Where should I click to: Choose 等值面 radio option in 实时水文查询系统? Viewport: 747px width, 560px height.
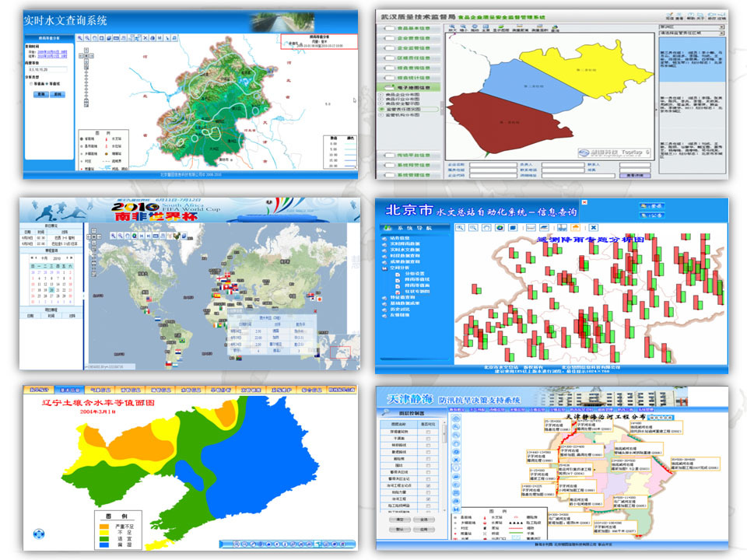(31, 84)
